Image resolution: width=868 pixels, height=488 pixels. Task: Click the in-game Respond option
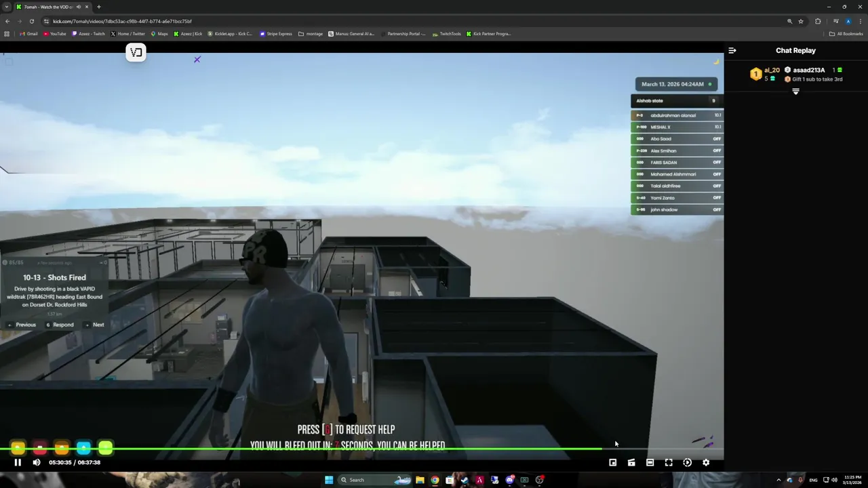63,325
